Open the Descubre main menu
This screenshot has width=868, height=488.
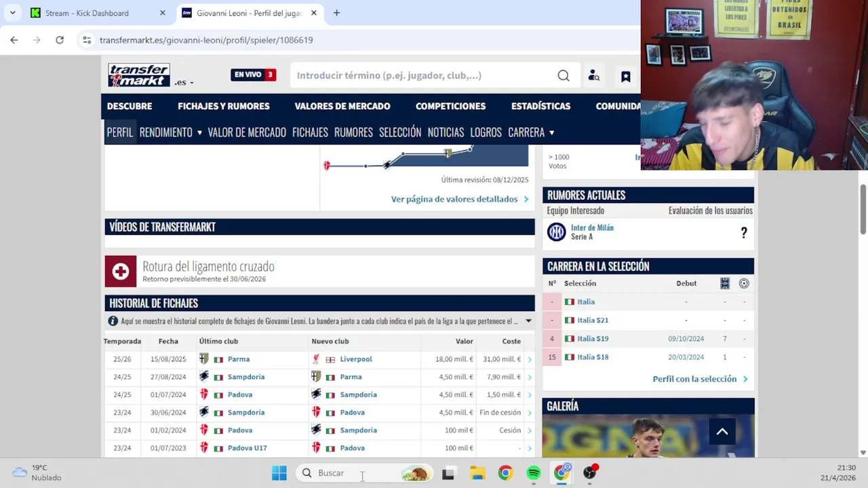[130, 106]
